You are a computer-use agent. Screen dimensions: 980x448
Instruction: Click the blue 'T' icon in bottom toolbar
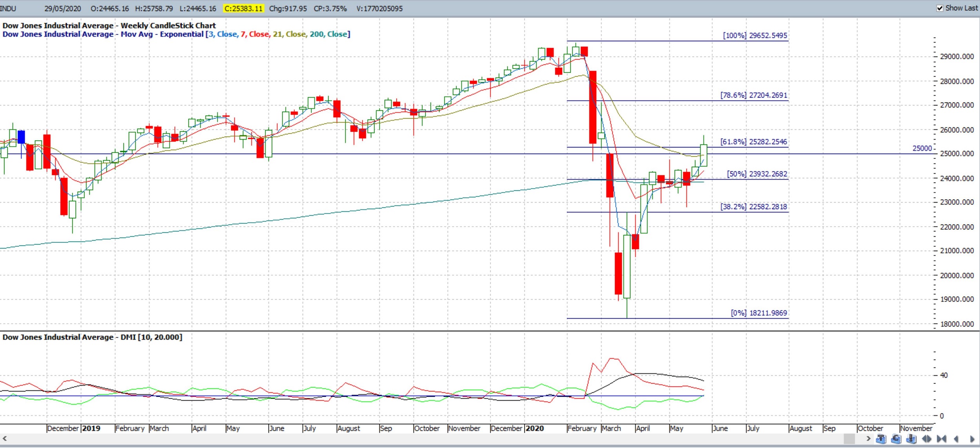point(881,439)
